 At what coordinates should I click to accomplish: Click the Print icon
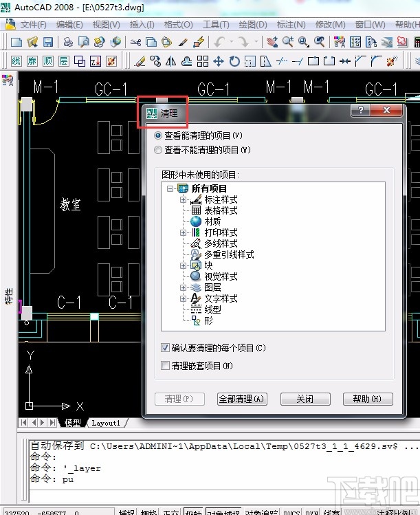coord(68,42)
